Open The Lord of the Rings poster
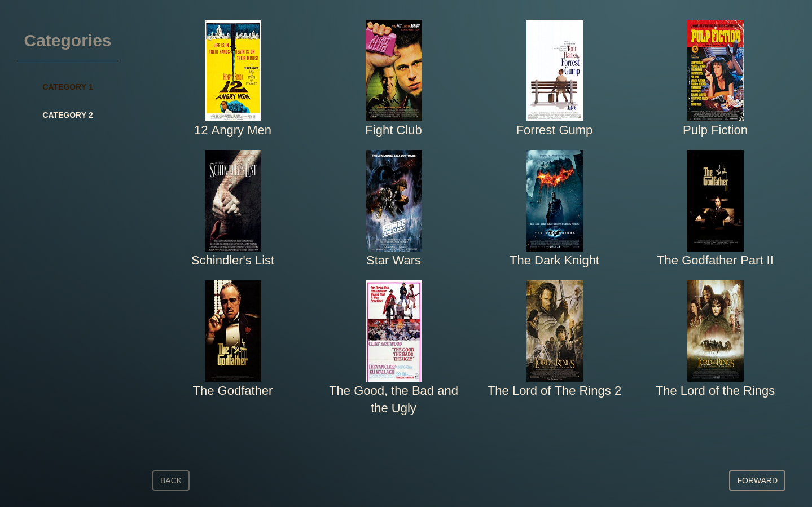Image resolution: width=812 pixels, height=507 pixels. [715, 331]
